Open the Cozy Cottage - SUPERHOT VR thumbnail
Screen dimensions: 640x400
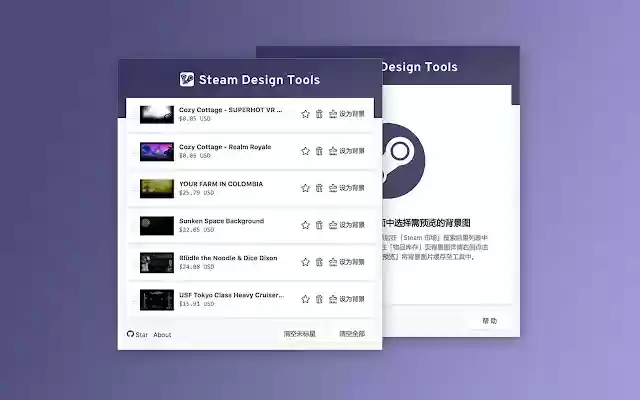157,114
